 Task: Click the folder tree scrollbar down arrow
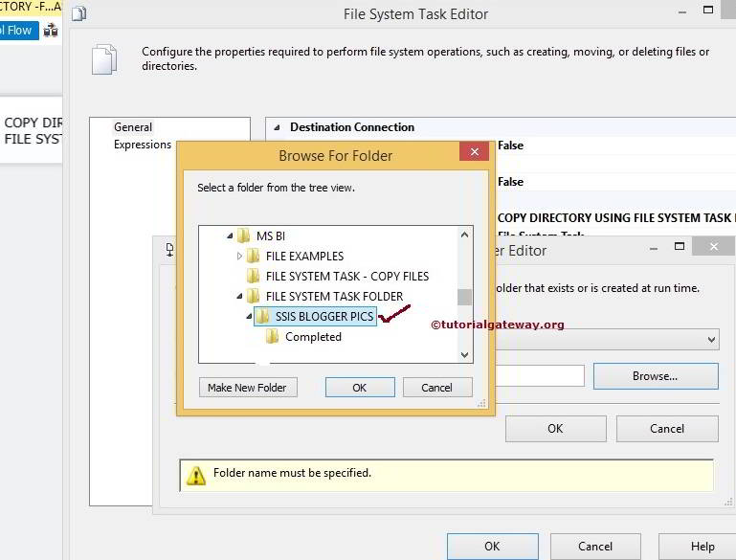pos(465,355)
